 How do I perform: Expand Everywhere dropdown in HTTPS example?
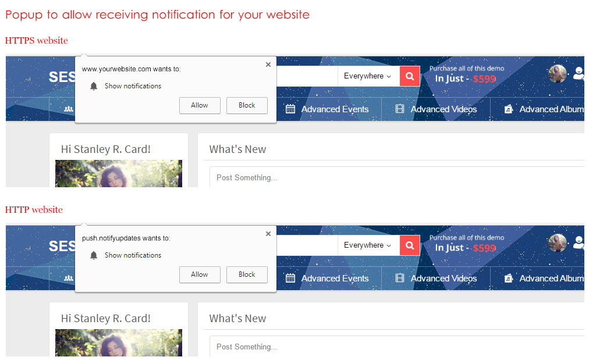pos(367,76)
